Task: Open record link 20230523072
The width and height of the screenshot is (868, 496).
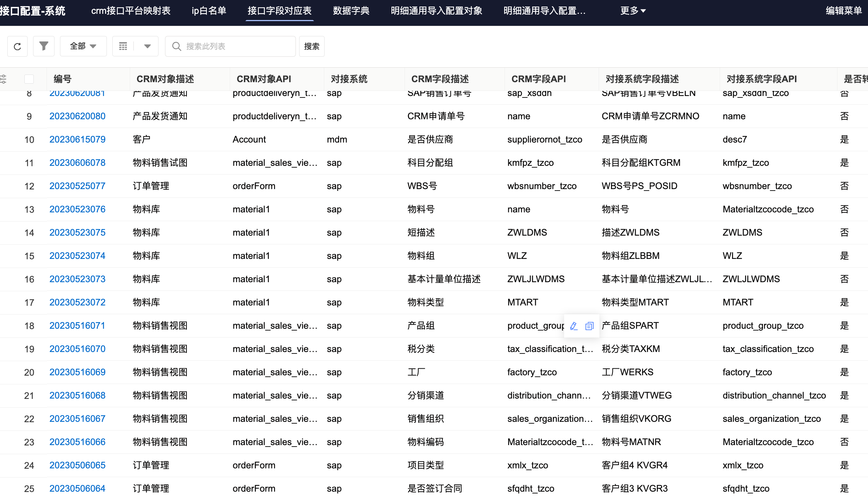Action: [x=77, y=303]
